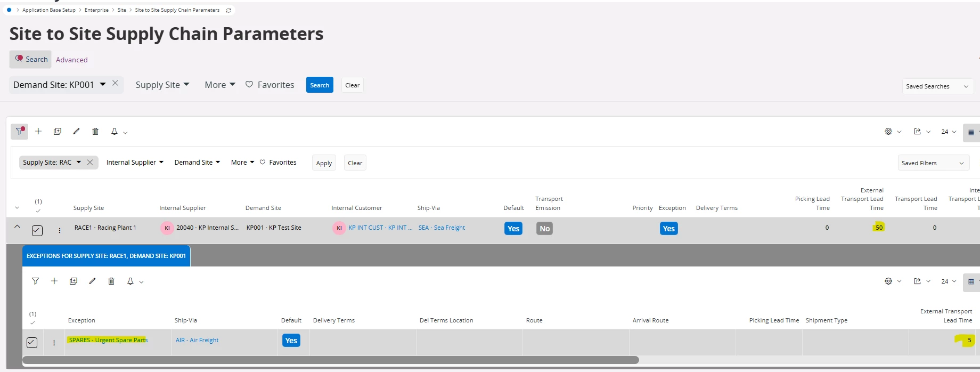Duplicate selected record in upper table
The width and height of the screenshot is (980, 372).
(58, 131)
